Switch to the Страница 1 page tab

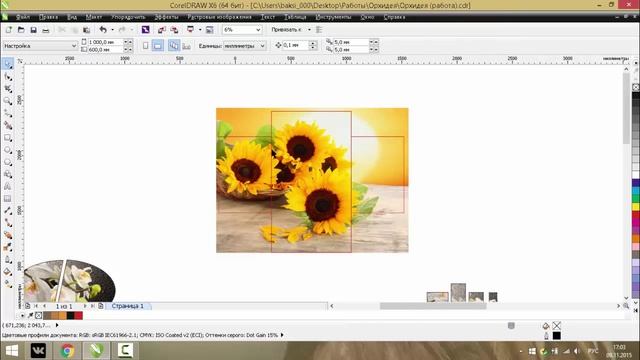point(128,306)
